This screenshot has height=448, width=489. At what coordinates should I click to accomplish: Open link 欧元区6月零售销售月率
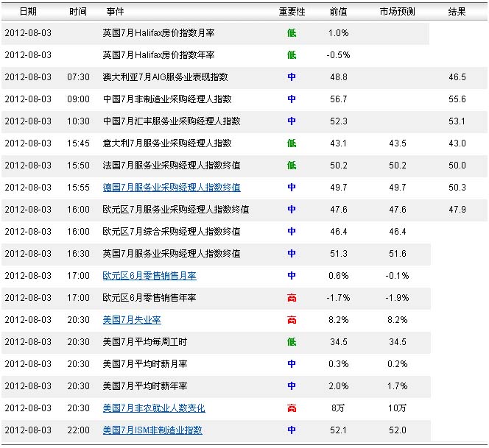point(149,276)
